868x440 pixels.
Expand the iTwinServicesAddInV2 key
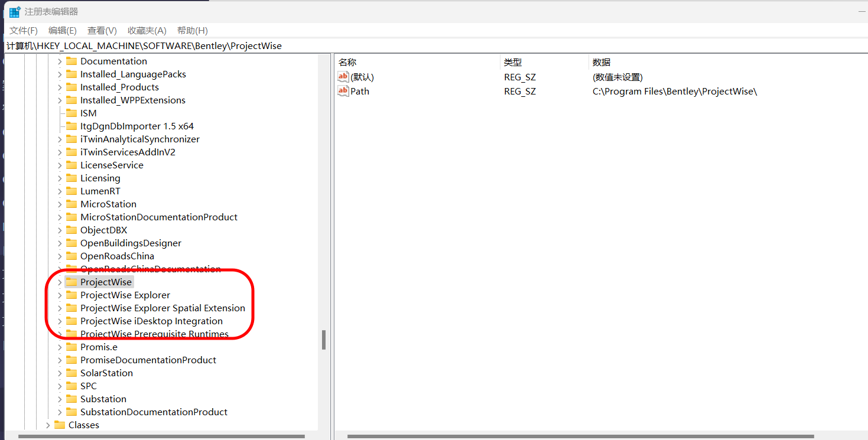[60, 152]
